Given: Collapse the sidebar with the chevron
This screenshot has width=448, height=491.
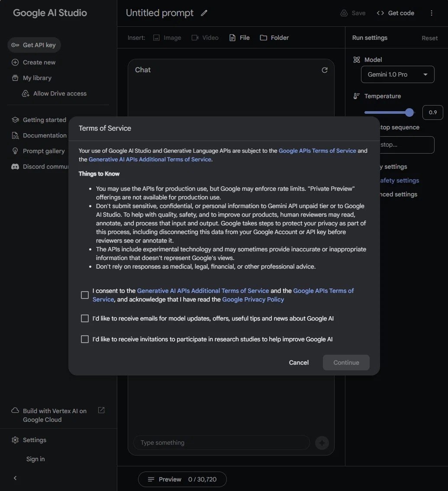Looking at the screenshot, I should tap(15, 478).
